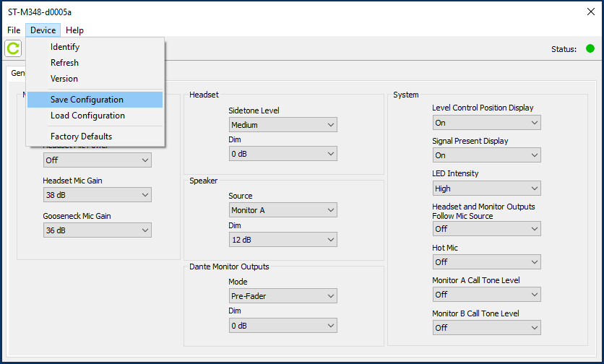604x364 pixels.
Task: Open the Gooseneck Mic Gain dropdown
Action: click(98, 230)
